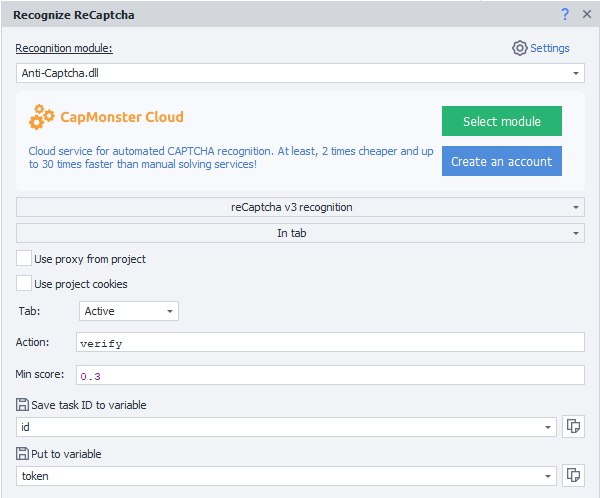Click save icon beside Put to variable
Image resolution: width=600 pixels, height=498 pixels.
pyautogui.click(x=23, y=454)
